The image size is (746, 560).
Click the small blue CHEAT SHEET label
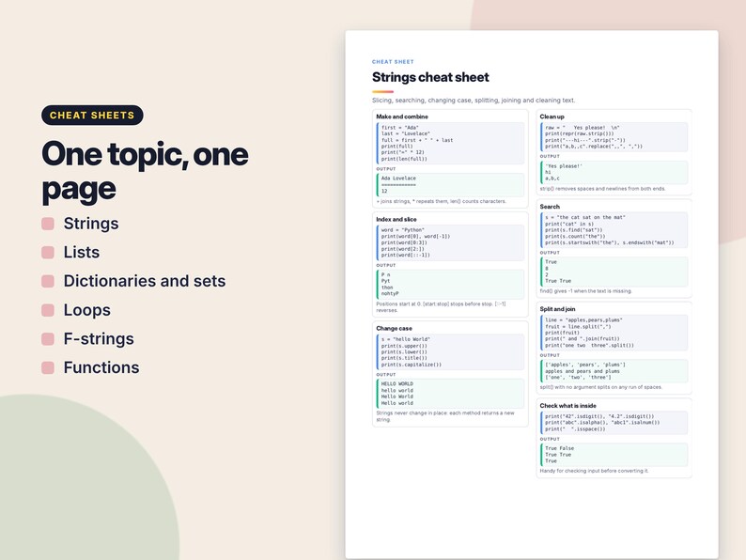click(x=393, y=62)
